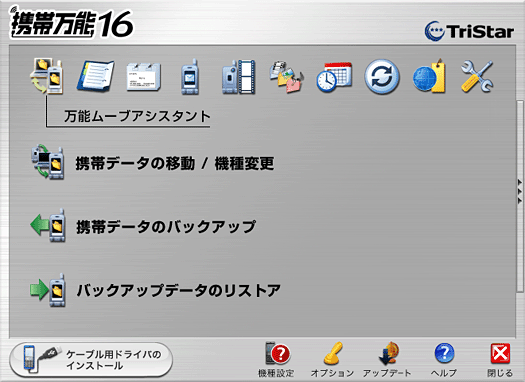
Task: Open the mobile phone mail icon
Action: tap(190, 77)
